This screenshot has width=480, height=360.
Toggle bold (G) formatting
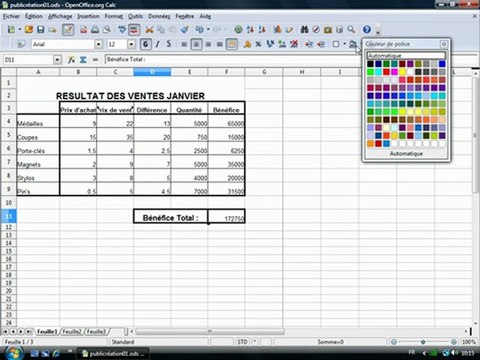(146, 44)
